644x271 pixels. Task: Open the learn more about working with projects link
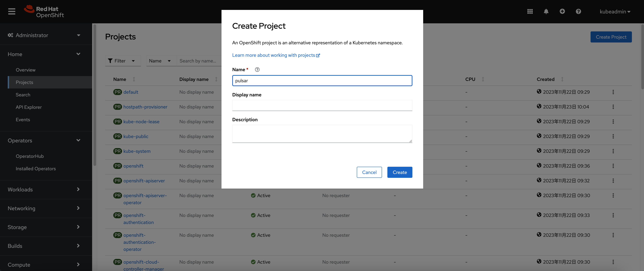pyautogui.click(x=274, y=55)
